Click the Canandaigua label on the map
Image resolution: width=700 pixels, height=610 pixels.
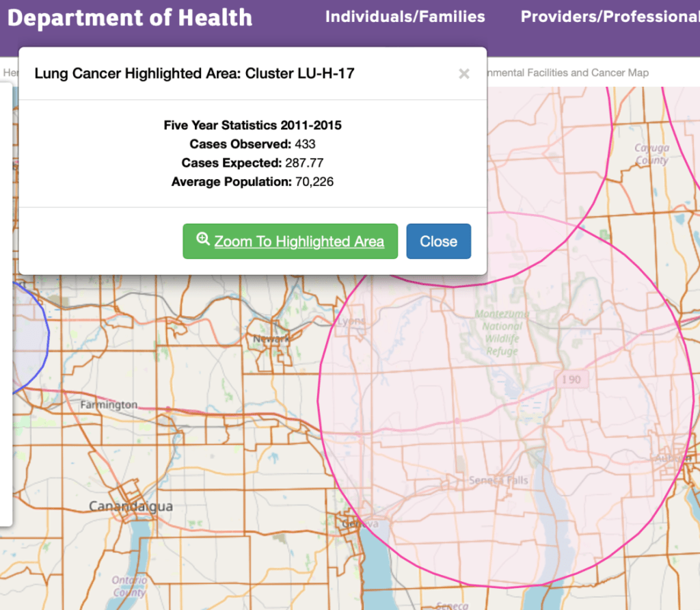click(x=131, y=507)
